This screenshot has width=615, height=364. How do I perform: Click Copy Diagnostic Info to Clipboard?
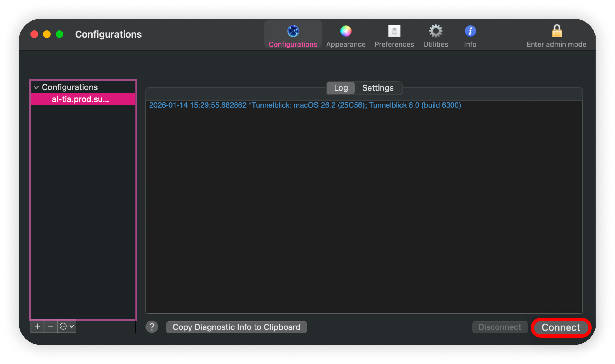(236, 327)
